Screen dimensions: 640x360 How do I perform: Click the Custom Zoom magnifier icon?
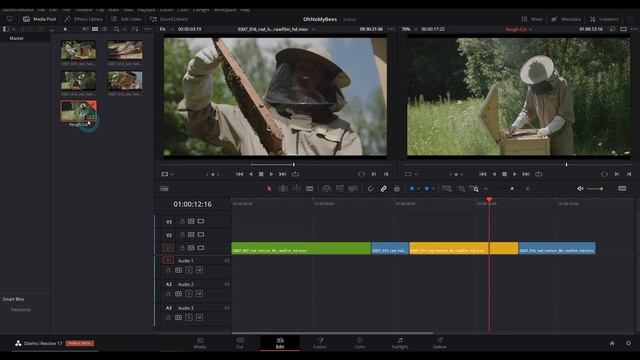coord(474,189)
